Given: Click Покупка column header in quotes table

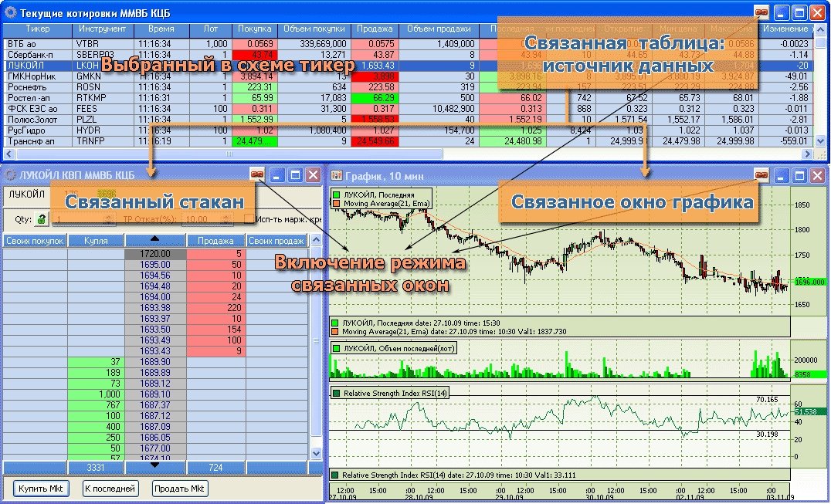Looking at the screenshot, I should pos(254,29).
